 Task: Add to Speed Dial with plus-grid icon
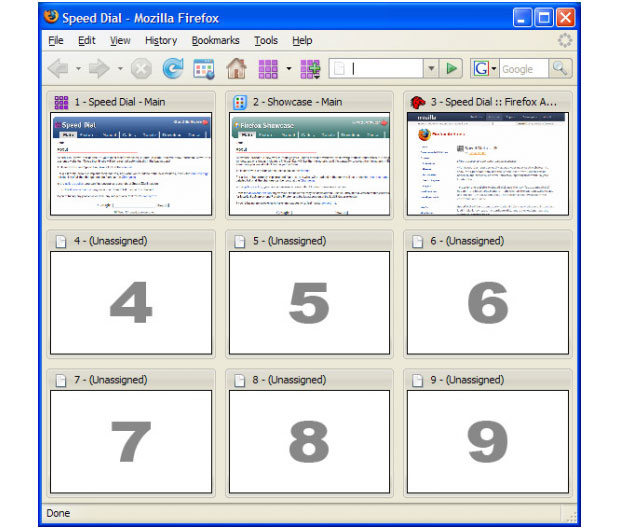(x=310, y=69)
